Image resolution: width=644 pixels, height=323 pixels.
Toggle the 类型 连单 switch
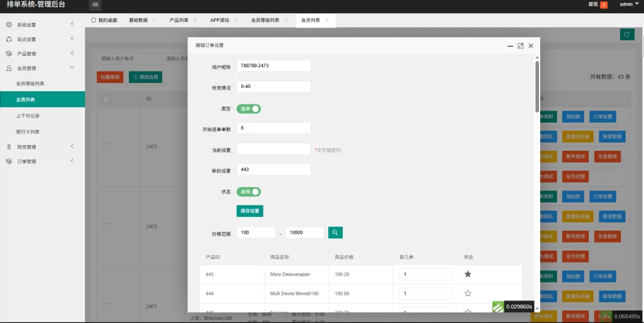[x=248, y=109]
